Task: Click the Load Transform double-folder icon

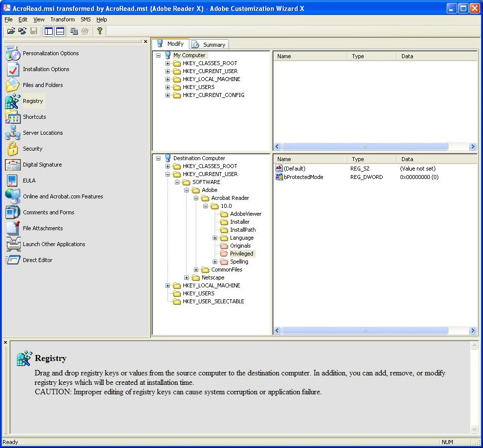Action: click(x=22, y=31)
